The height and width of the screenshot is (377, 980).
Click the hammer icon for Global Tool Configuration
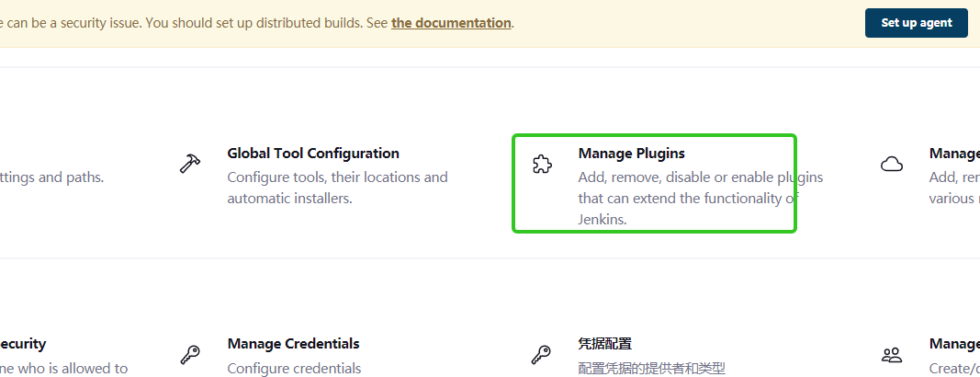point(190,165)
